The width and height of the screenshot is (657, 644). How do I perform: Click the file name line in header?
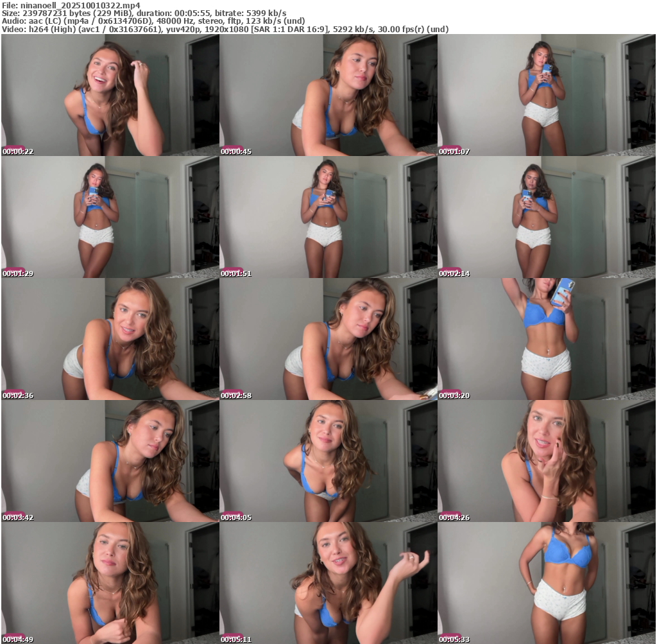pyautogui.click(x=71, y=5)
